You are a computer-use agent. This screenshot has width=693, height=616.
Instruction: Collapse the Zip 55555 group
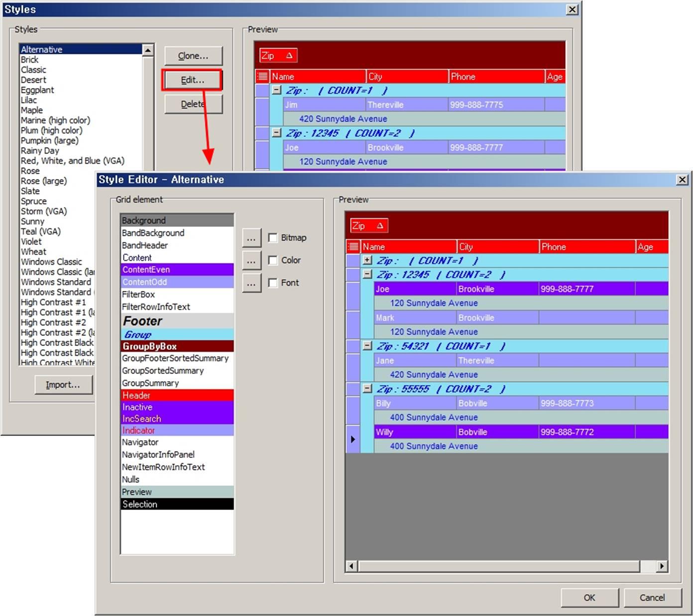pos(367,389)
